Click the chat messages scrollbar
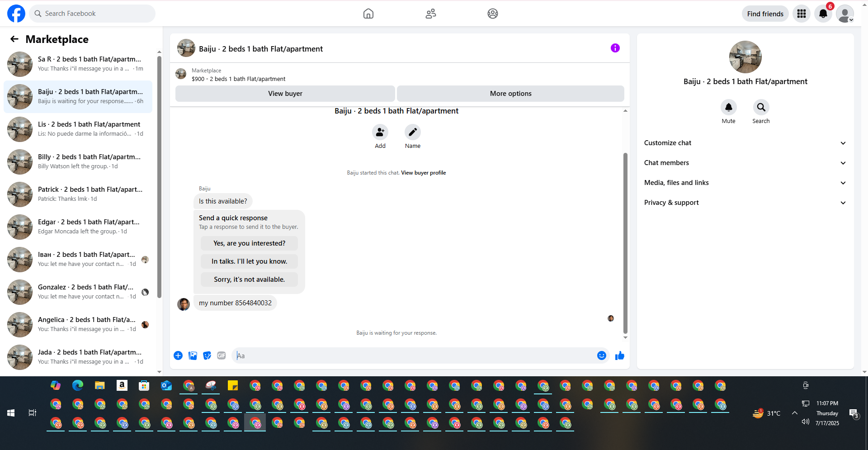Image resolution: width=868 pixels, height=450 pixels. click(625, 243)
